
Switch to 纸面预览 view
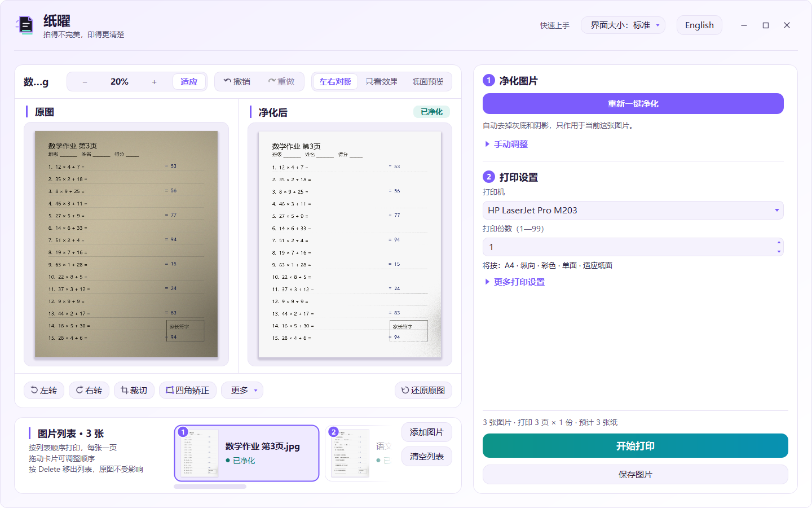[428, 82]
